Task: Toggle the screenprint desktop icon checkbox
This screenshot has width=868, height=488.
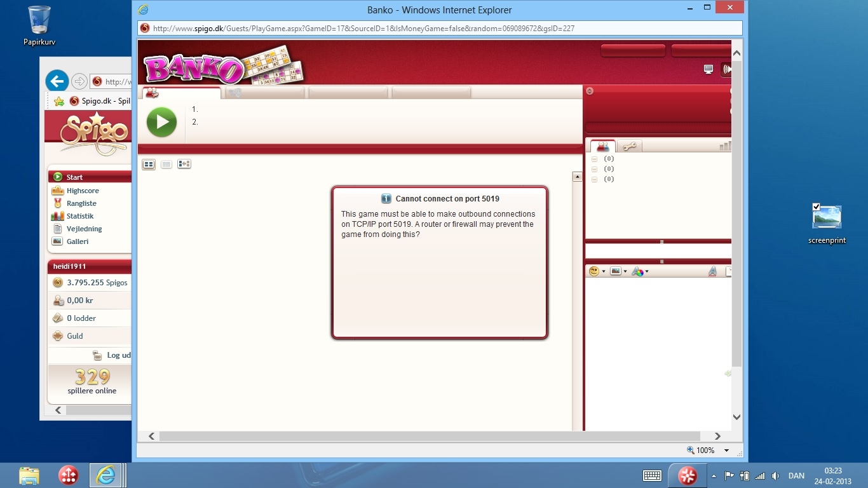Action: coord(817,207)
